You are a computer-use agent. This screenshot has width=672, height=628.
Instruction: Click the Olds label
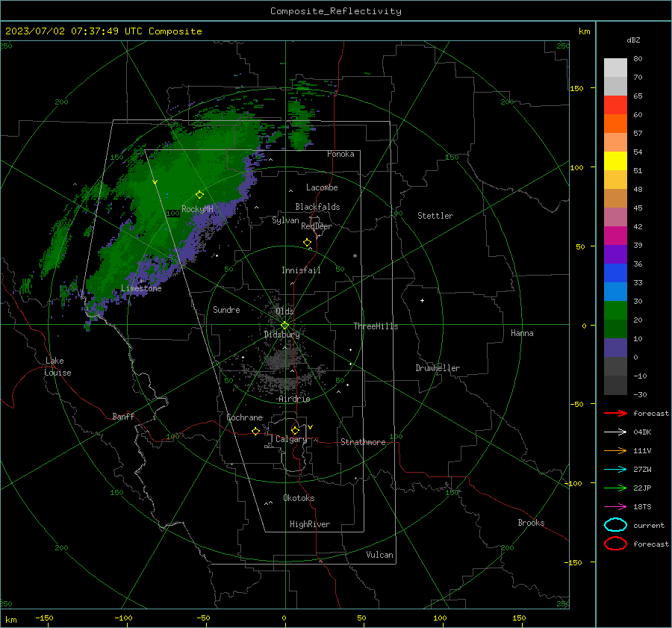(284, 311)
